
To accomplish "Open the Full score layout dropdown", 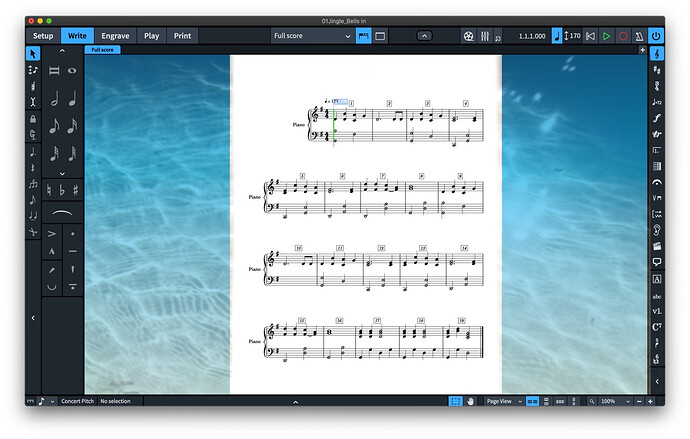I will tap(312, 36).
